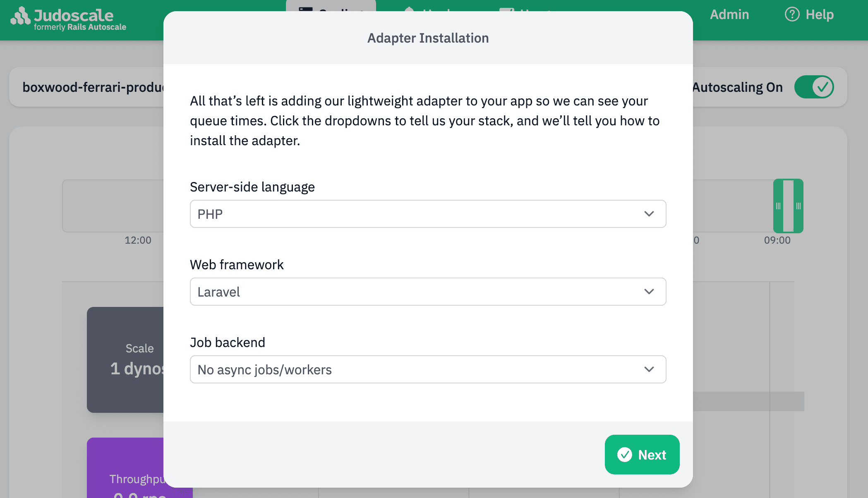Click the checklist icon in the top navigation
This screenshot has height=498, width=868.
[506, 9]
